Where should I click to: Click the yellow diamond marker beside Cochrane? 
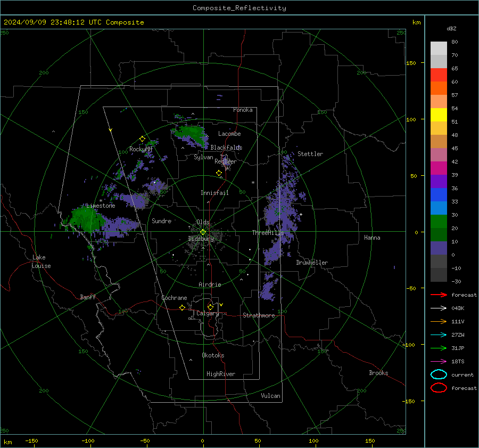coord(183,307)
